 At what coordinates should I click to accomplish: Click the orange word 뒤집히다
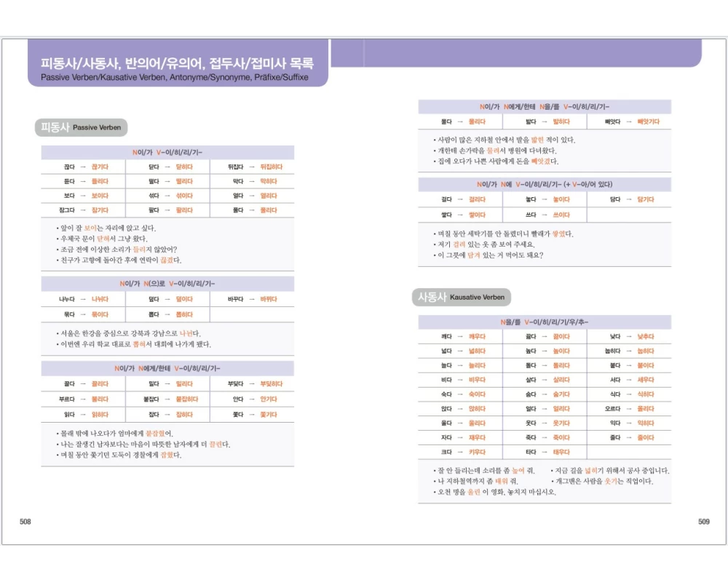tap(271, 167)
